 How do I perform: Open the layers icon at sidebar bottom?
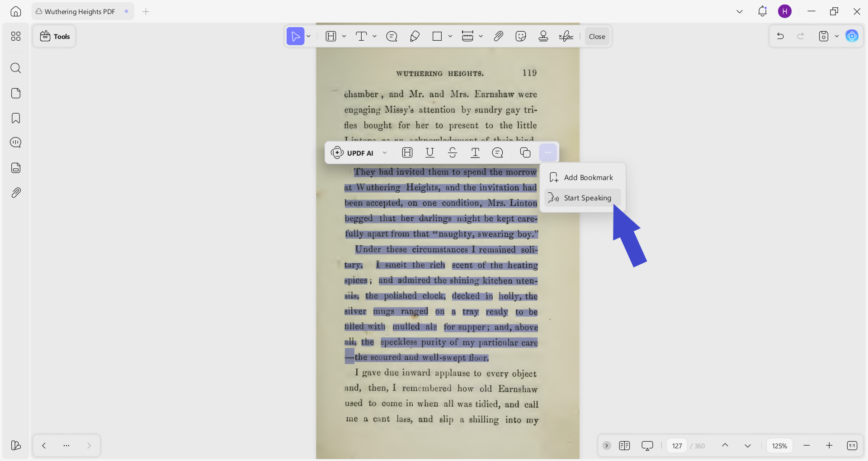(x=16, y=446)
